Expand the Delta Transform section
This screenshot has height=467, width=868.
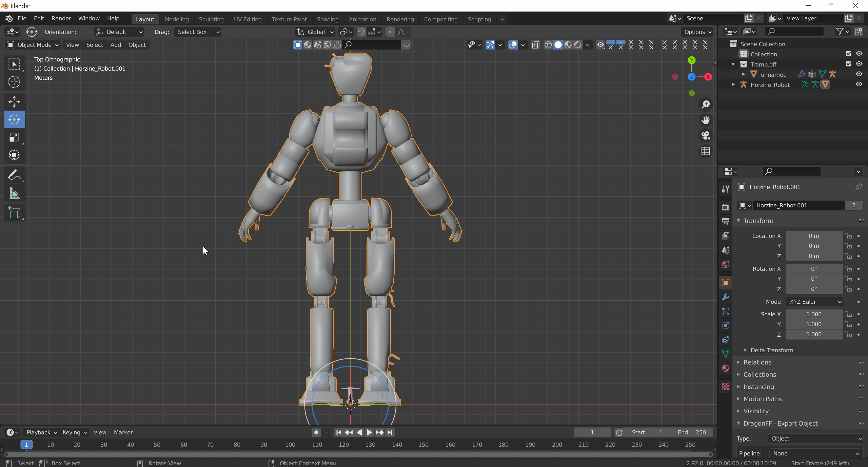(x=771, y=350)
